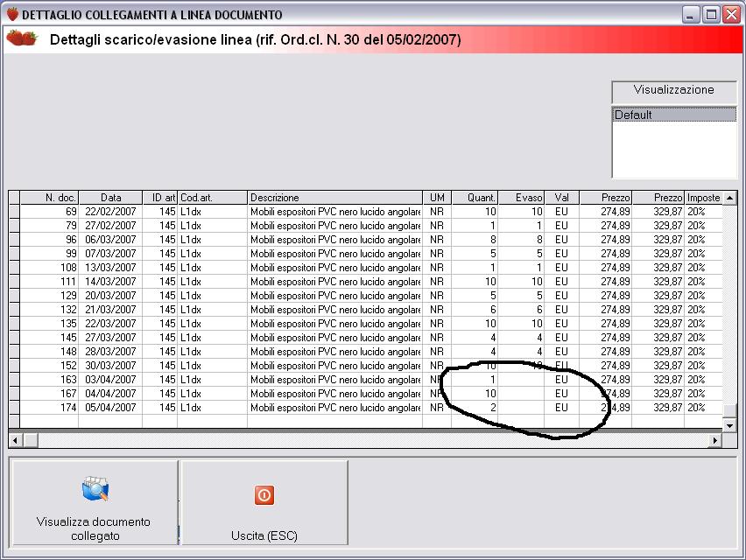Click the Quant. column header
746x560 pixels.
pyautogui.click(x=475, y=198)
